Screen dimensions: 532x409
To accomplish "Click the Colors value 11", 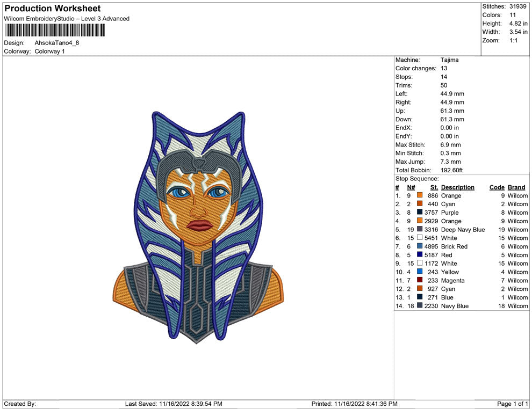I will coord(513,15).
